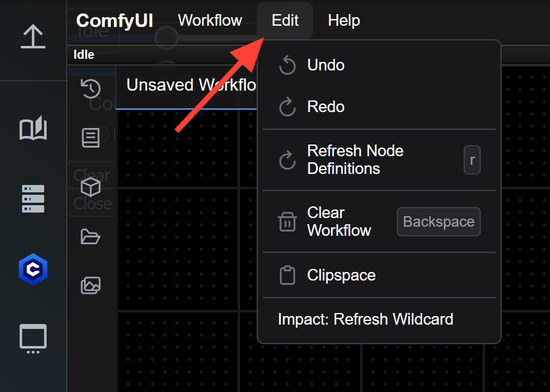
Task: Open the open-book icon in left sidebar
Action: pos(33,129)
